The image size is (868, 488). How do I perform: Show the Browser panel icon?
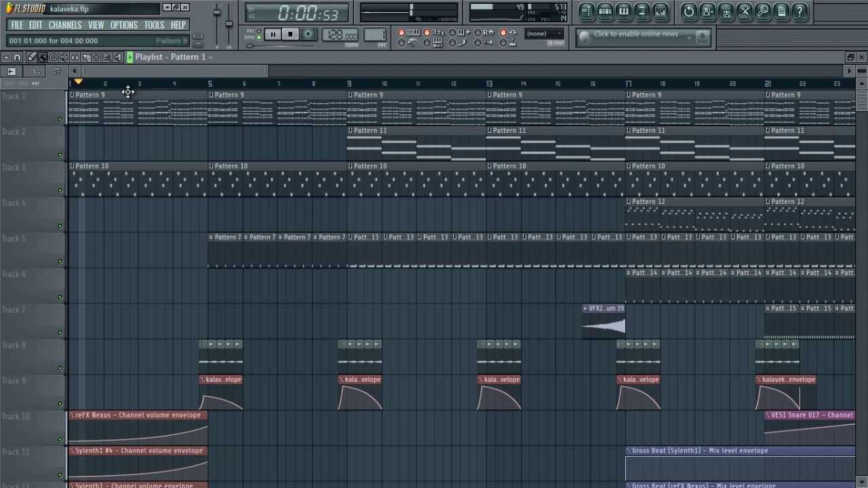(x=642, y=11)
